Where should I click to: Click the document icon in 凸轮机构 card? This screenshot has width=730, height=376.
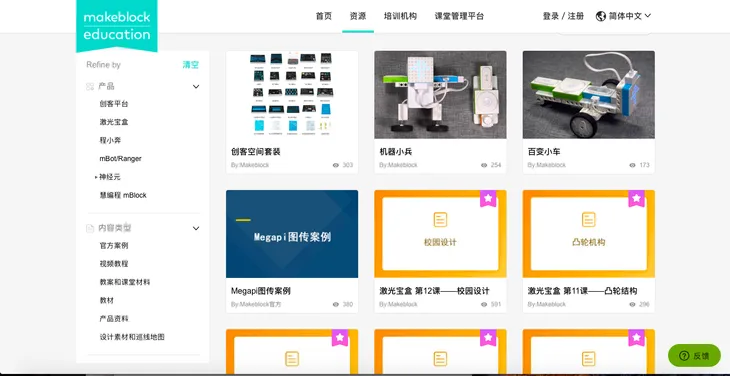tap(588, 220)
